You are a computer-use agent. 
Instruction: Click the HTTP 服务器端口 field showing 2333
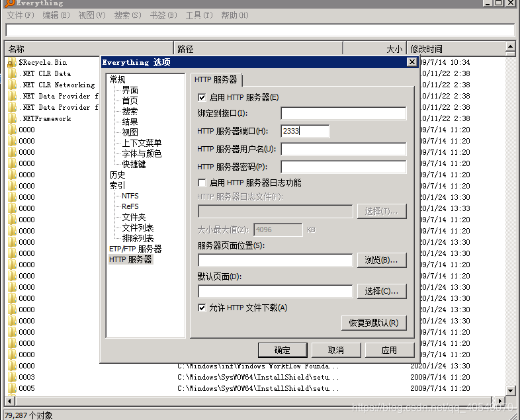[x=305, y=131]
